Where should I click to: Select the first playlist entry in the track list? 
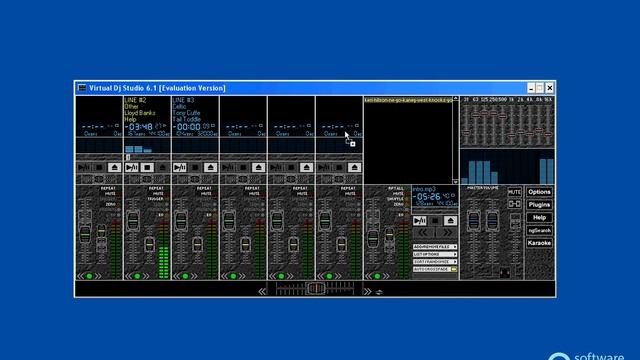point(408,100)
